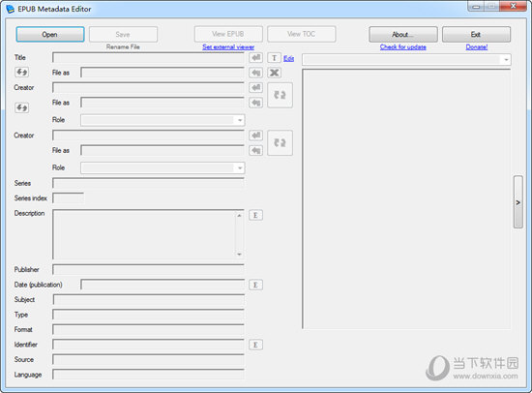Screen dimensions: 532x393
Task: Click the large swap-arrows button for first Creator
Action: tap(280, 95)
